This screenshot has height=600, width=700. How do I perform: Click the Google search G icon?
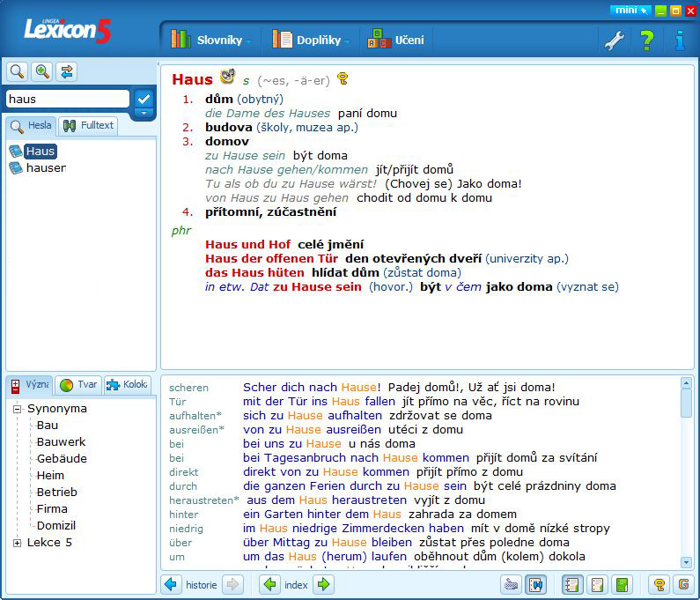coord(682,584)
